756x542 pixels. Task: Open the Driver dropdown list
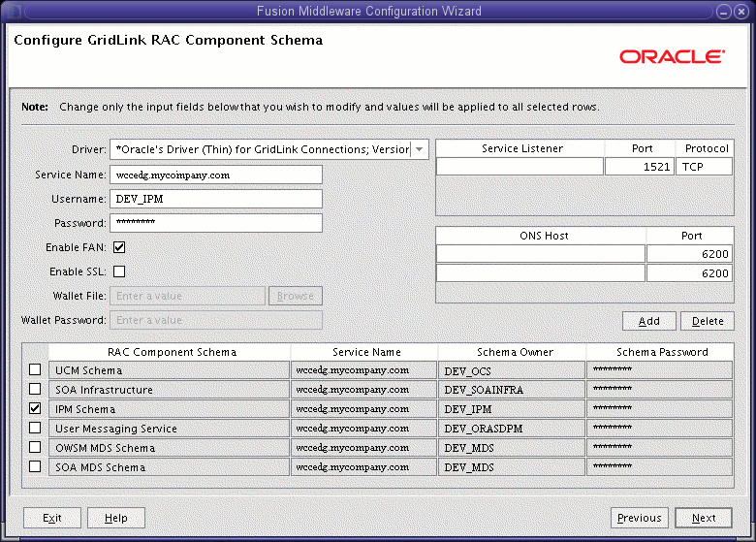tap(420, 149)
